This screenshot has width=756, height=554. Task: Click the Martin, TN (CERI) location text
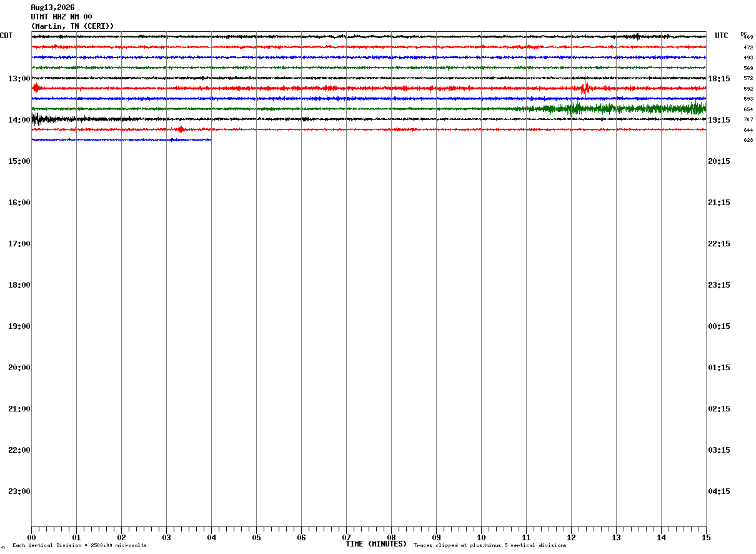72,26
